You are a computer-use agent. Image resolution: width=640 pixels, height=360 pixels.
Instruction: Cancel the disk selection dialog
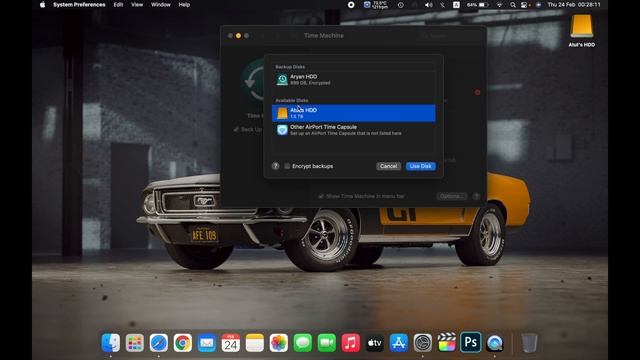click(x=388, y=166)
